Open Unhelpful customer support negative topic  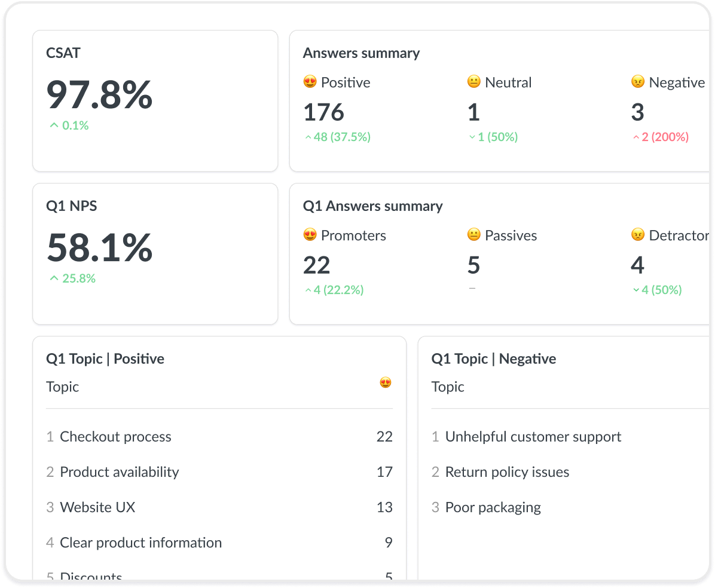[x=533, y=437]
